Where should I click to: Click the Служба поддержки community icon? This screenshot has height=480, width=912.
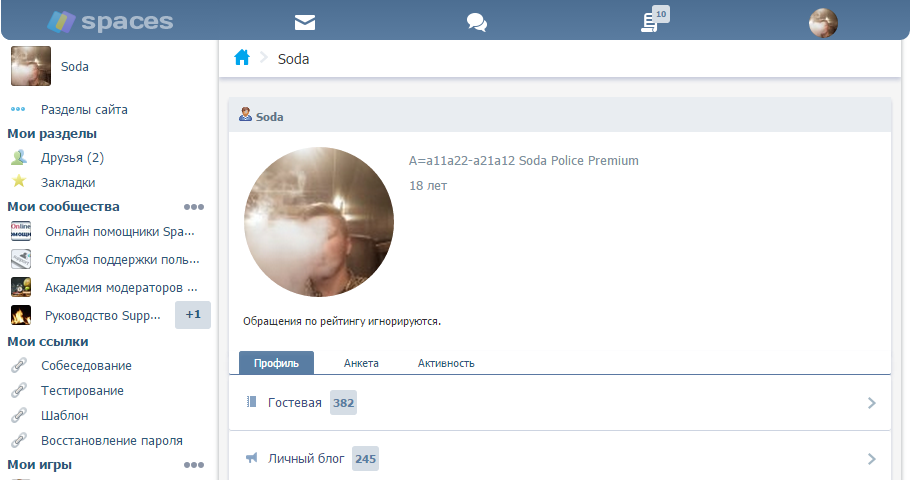(x=21, y=259)
